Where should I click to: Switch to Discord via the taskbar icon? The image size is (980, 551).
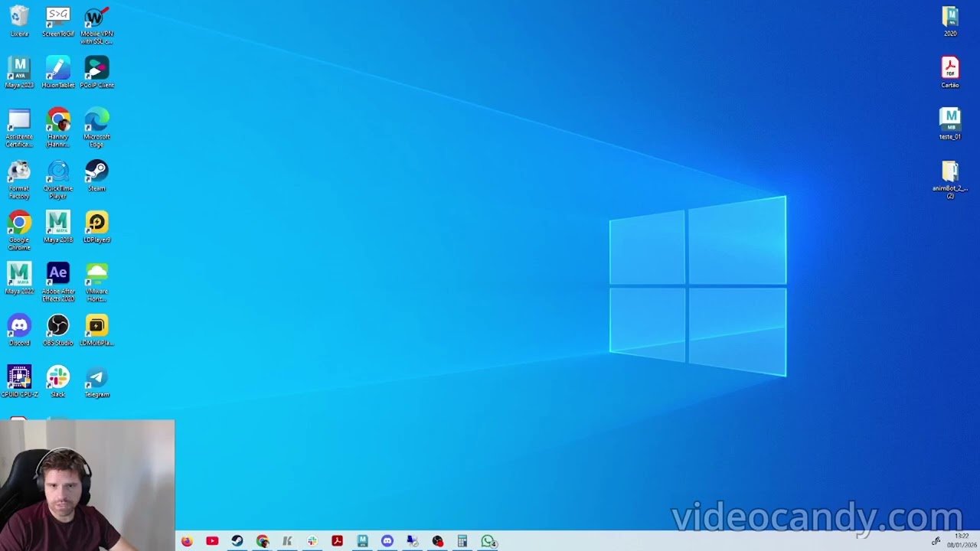click(387, 541)
